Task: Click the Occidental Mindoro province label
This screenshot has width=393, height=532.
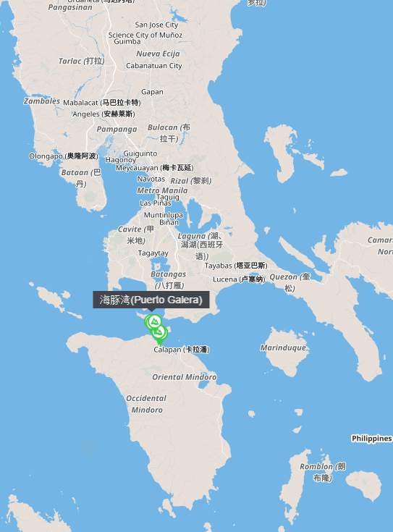Action: [146, 404]
